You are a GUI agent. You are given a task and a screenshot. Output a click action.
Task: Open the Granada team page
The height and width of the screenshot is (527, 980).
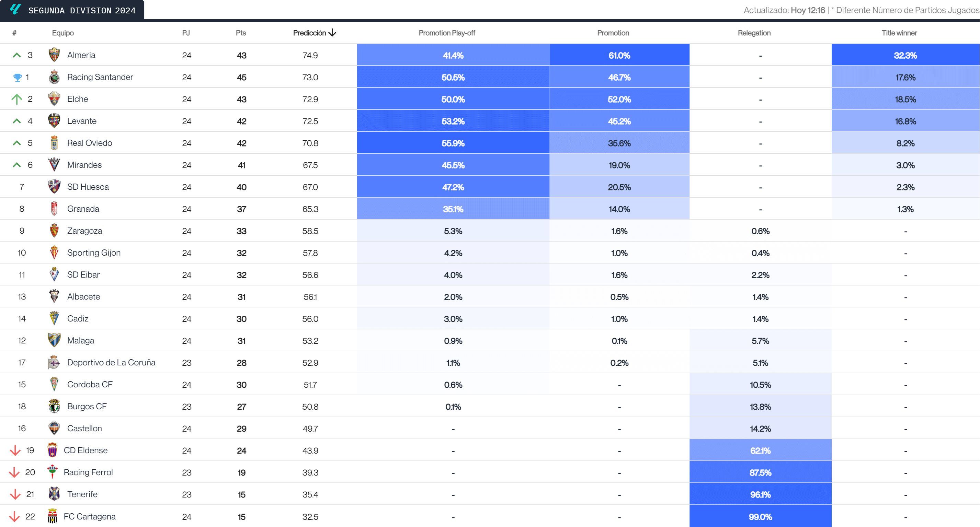(83, 209)
